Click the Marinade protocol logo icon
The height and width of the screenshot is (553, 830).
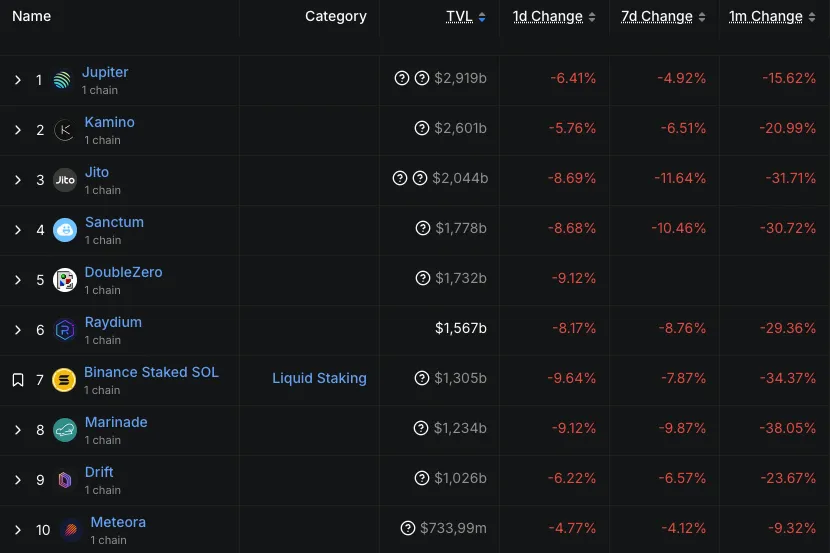(64, 430)
